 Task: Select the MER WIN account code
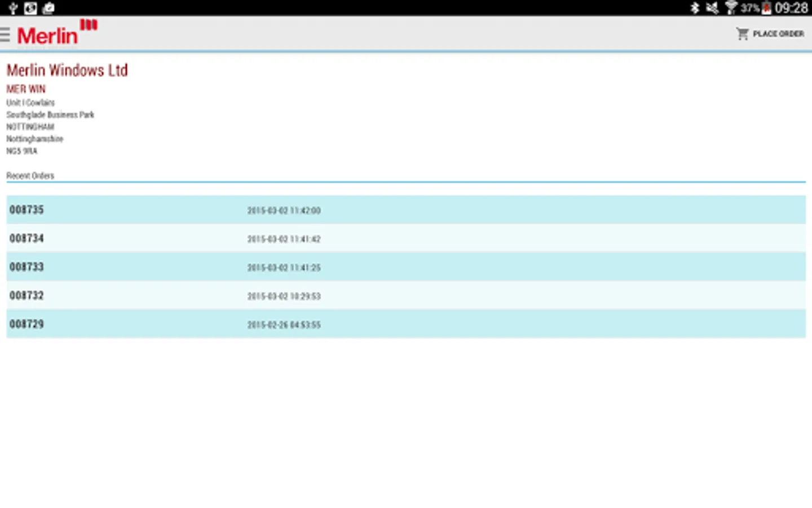(26, 89)
